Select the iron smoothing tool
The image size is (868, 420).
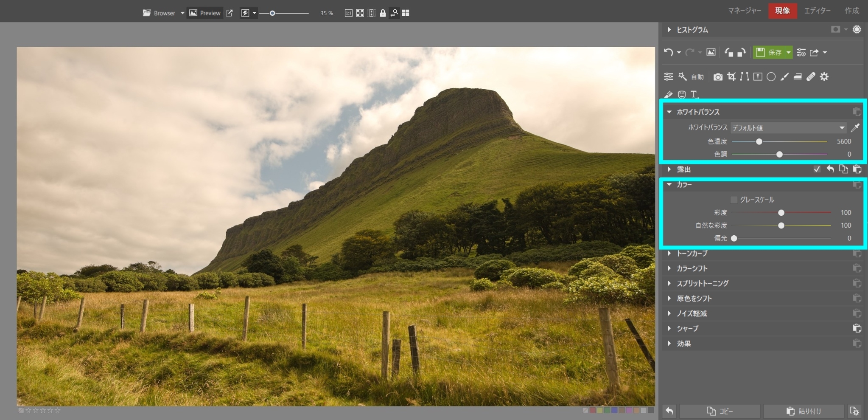798,77
